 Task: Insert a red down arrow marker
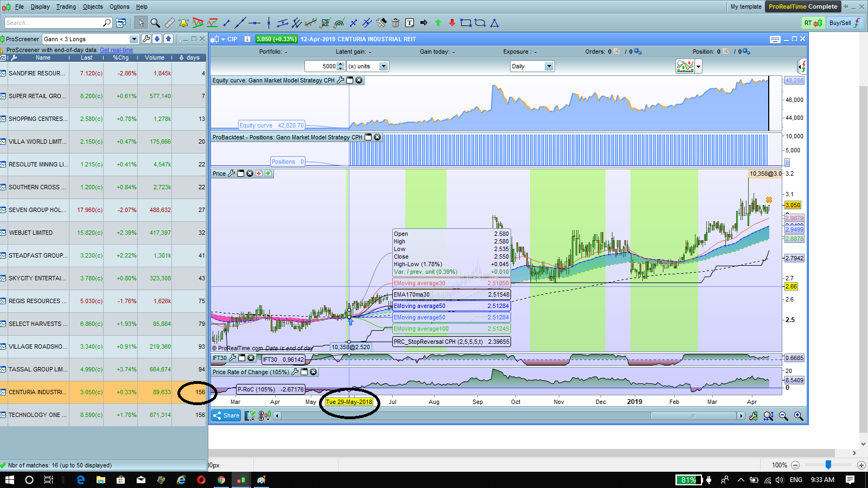pos(452,23)
